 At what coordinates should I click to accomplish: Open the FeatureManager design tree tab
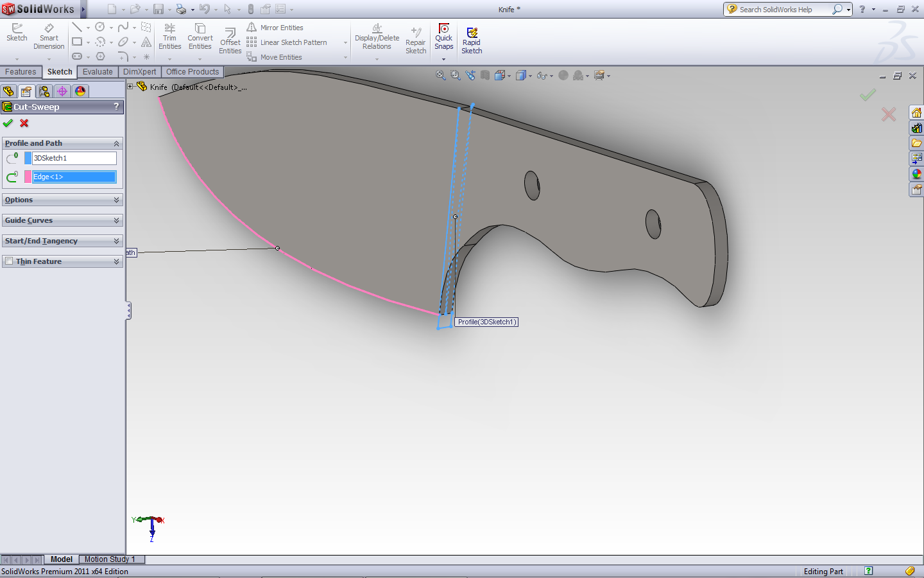[8, 91]
